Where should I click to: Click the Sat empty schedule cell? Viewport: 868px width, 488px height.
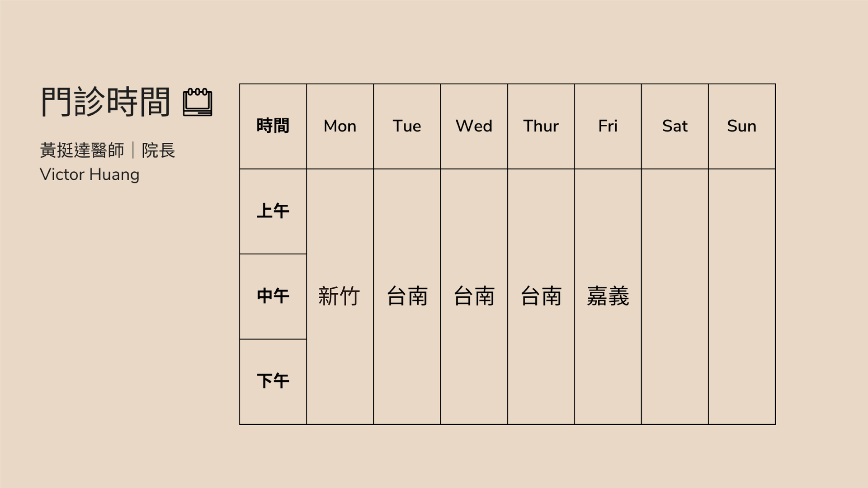coord(674,295)
